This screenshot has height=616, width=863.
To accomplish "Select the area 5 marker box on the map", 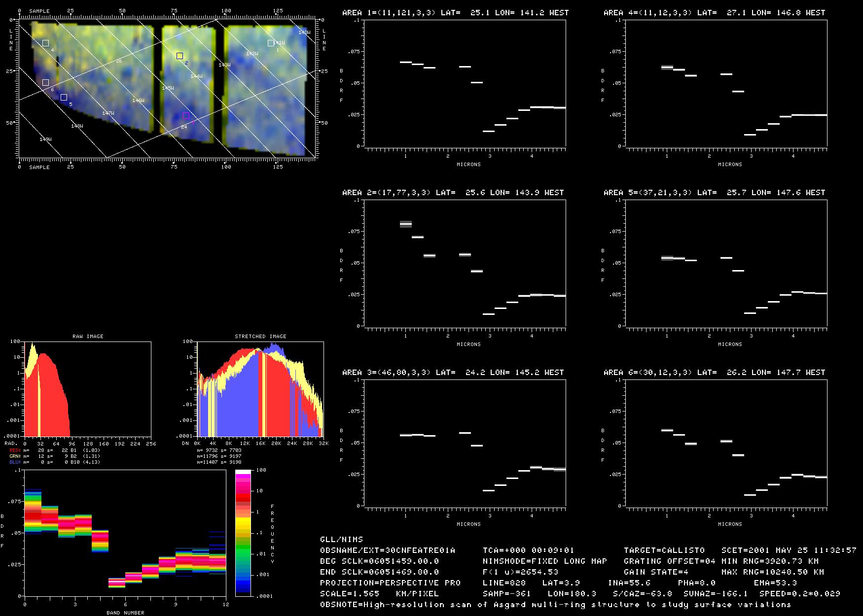I will 64,98.
